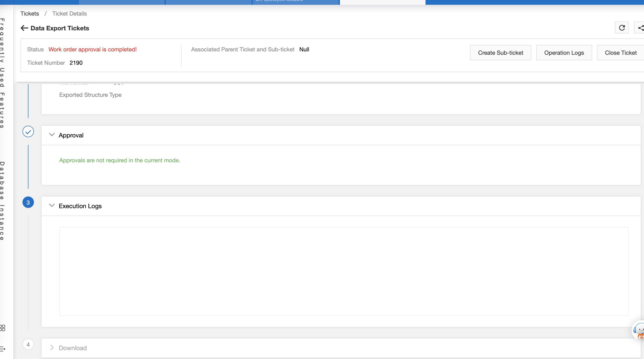Open Operation Logs
Image resolution: width=644 pixels, height=359 pixels.
[564, 53]
